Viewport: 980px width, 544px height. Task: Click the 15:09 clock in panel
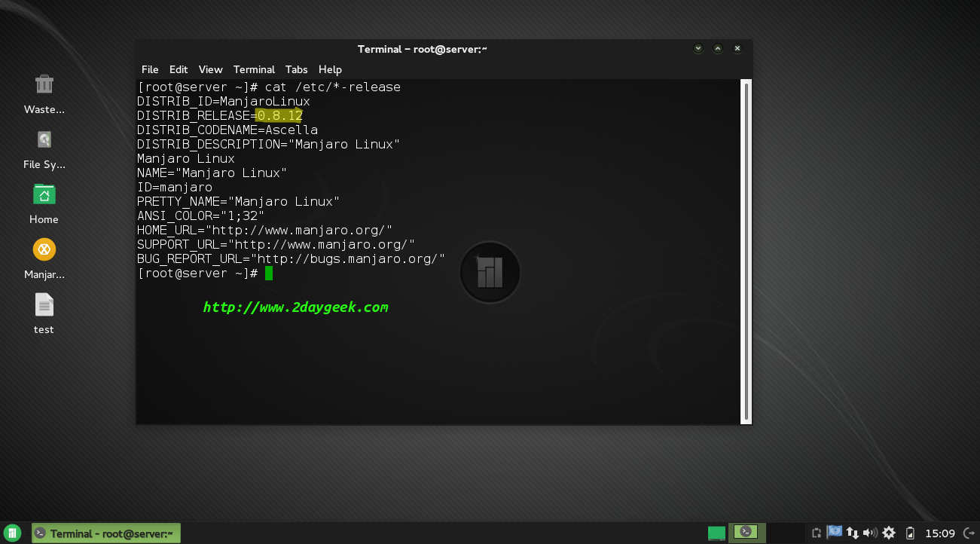click(x=940, y=533)
